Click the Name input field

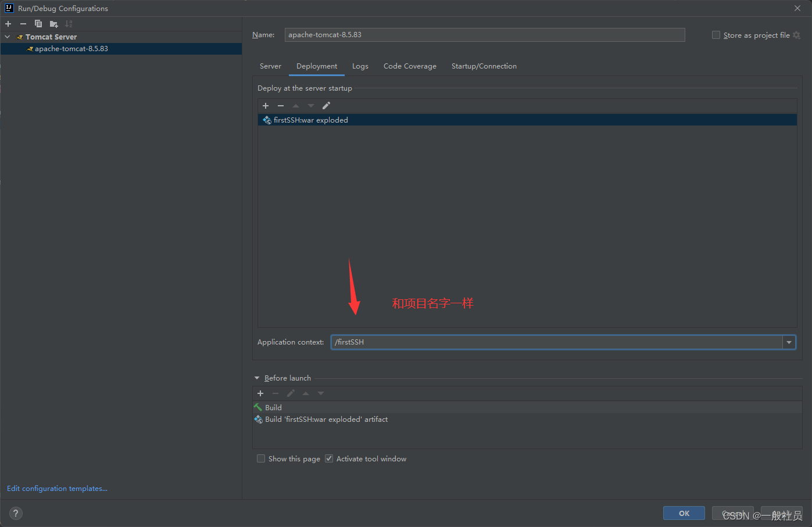485,35
